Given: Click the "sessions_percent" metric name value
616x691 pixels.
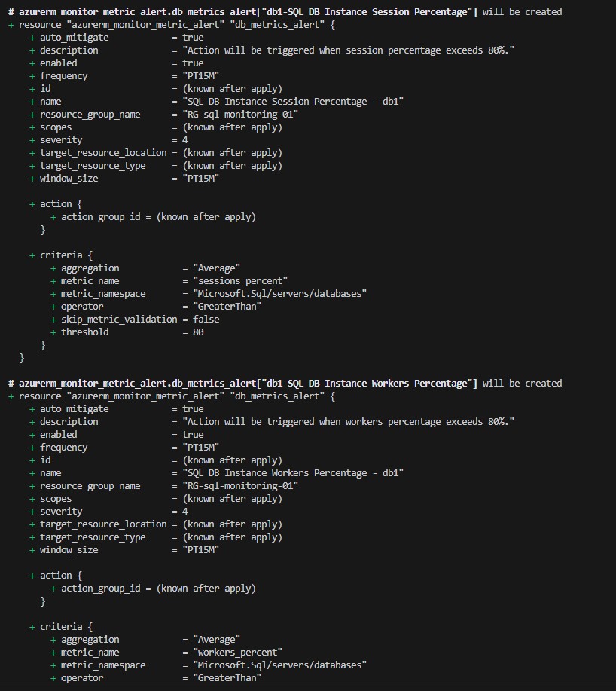Looking at the screenshot, I should click(240, 281).
